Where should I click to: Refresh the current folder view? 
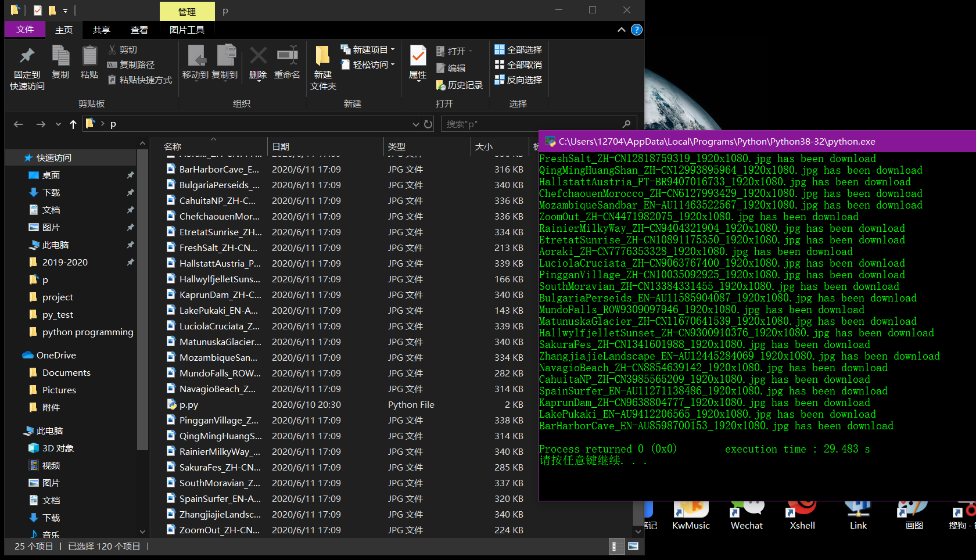[428, 124]
